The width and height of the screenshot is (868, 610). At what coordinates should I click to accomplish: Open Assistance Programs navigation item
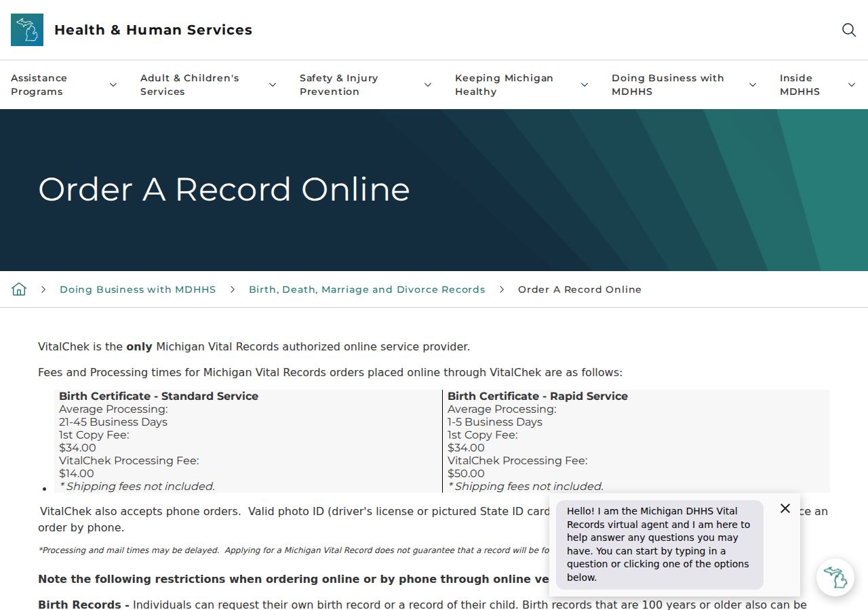[x=39, y=85]
